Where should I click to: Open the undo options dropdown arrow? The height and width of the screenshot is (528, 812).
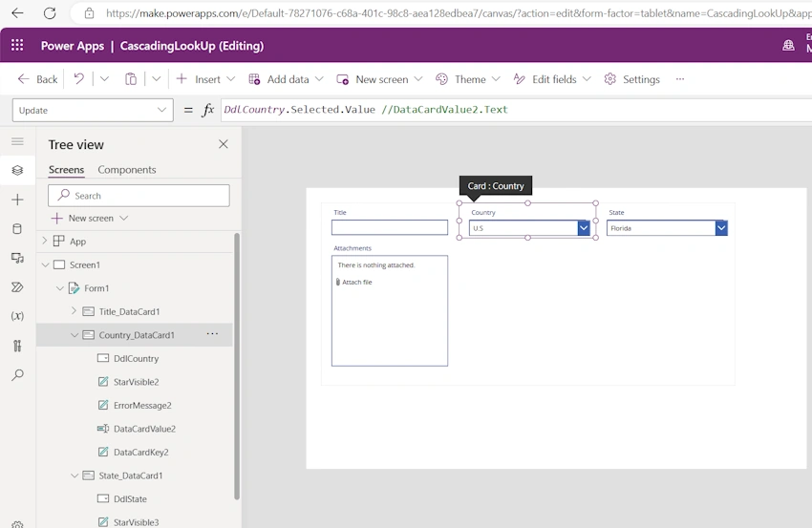coord(105,79)
